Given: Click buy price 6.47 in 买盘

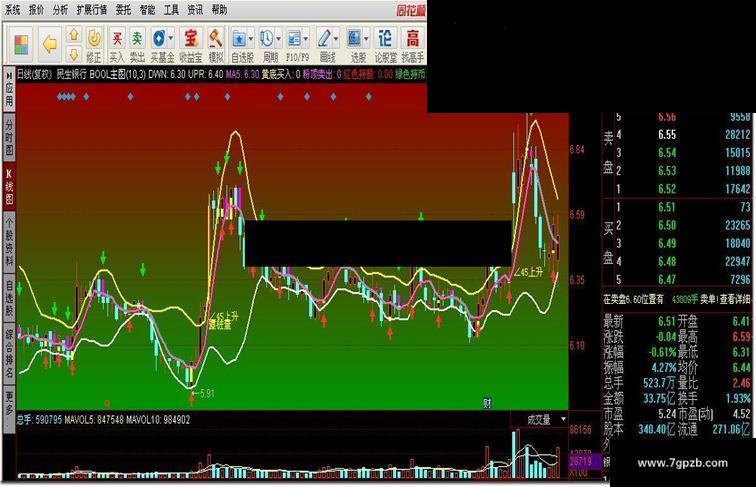Looking at the screenshot, I should [667, 280].
